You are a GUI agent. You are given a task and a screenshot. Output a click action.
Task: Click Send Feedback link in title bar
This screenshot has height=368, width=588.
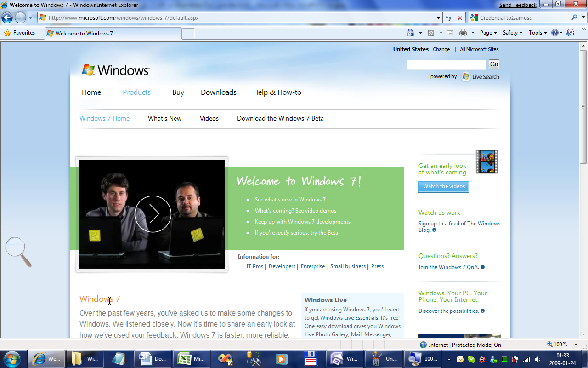518,5
